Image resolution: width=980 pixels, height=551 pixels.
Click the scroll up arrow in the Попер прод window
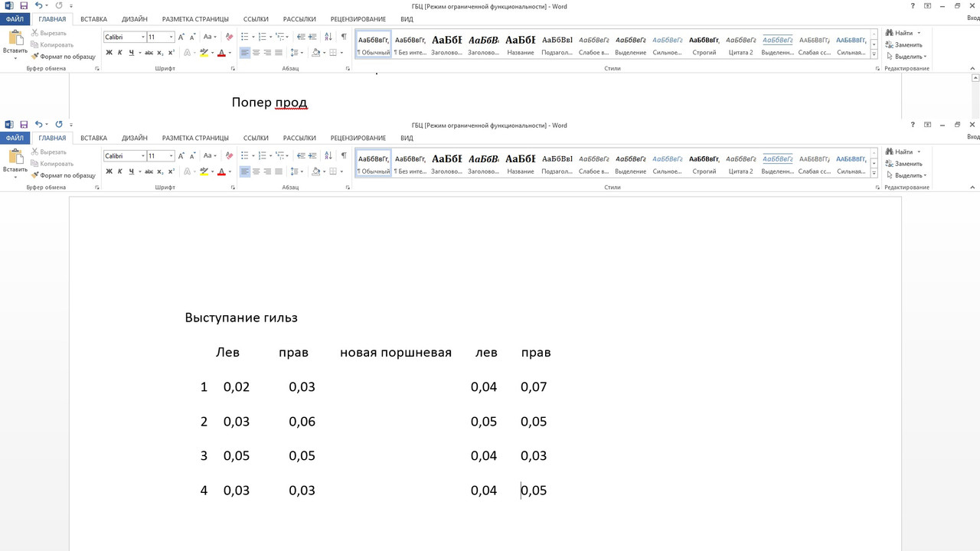tap(975, 78)
